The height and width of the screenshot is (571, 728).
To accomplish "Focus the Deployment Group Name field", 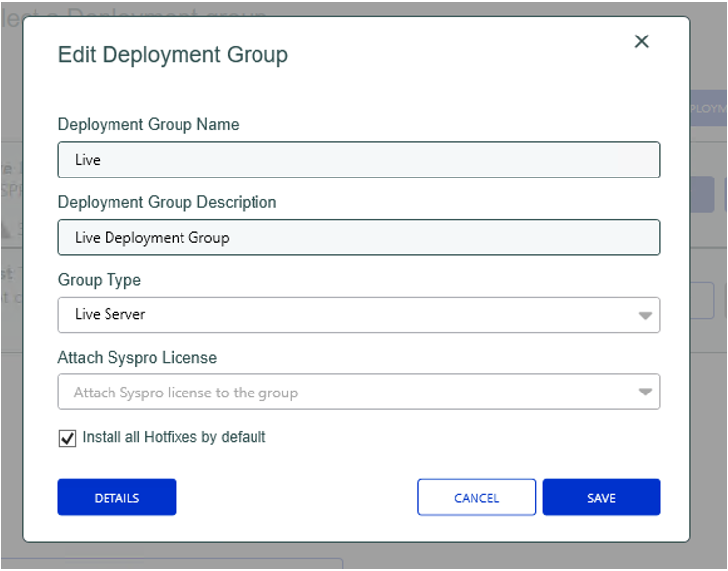I will (359, 160).
